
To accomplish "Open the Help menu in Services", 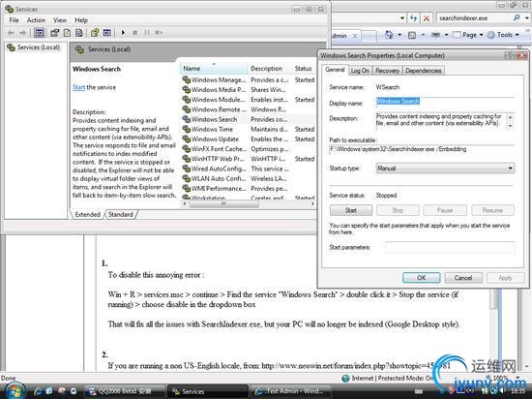I will tap(81, 20).
